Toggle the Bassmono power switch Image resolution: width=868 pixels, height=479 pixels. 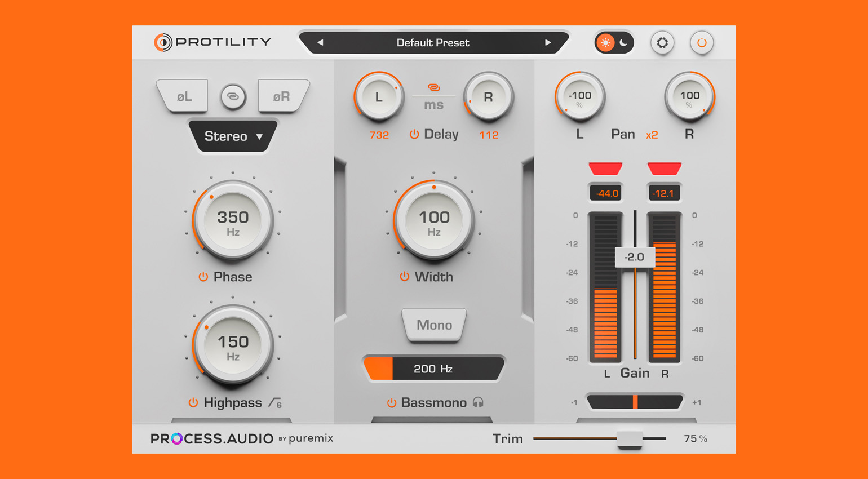[391, 402]
